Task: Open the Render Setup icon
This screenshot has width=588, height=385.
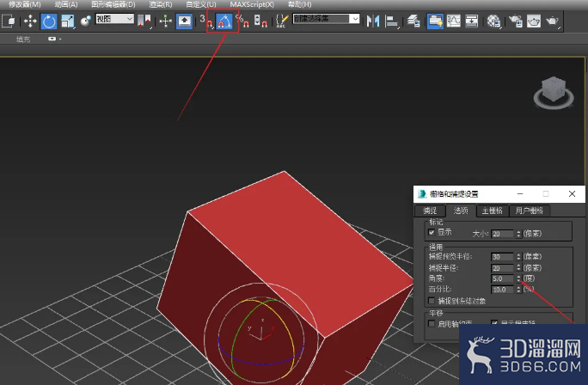Action: pos(516,21)
